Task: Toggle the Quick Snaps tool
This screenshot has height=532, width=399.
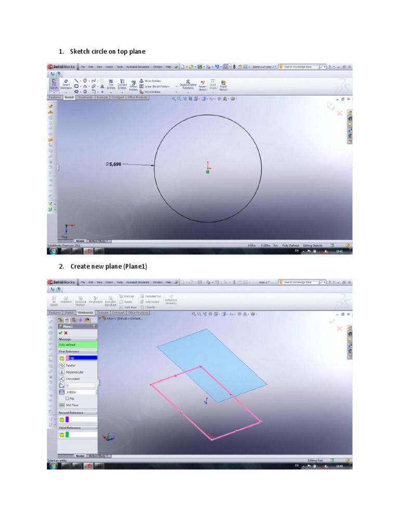Action: click(x=212, y=85)
